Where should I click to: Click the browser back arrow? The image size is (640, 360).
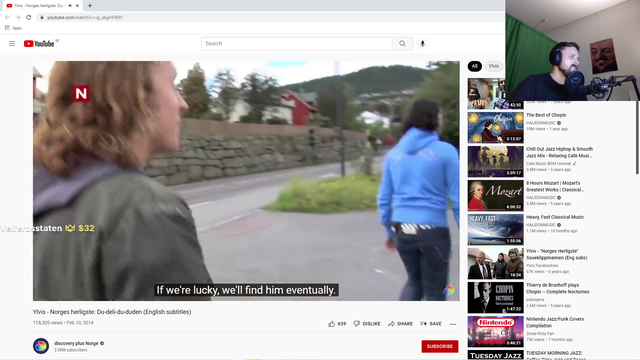pyautogui.click(x=7, y=17)
